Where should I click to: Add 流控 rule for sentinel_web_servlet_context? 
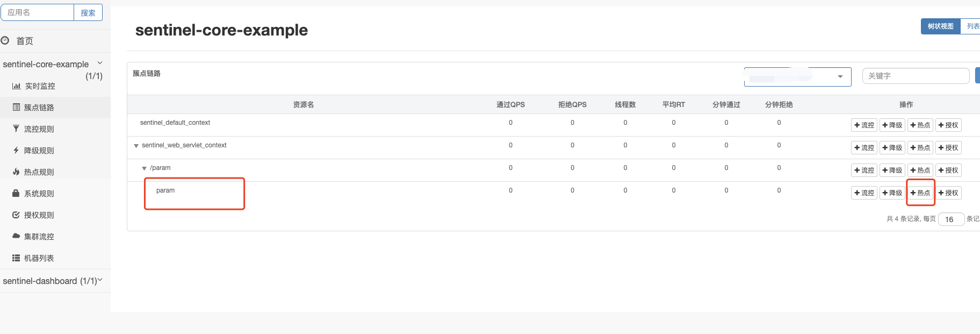click(x=864, y=148)
